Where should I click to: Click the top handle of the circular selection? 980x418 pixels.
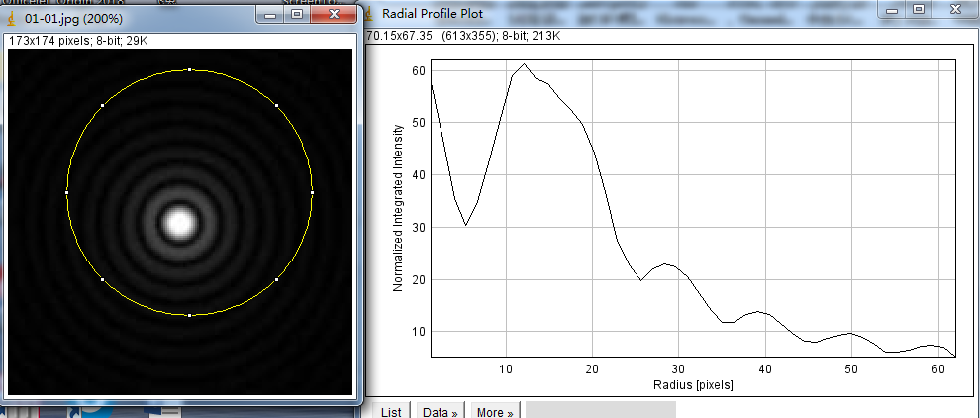pos(189,69)
